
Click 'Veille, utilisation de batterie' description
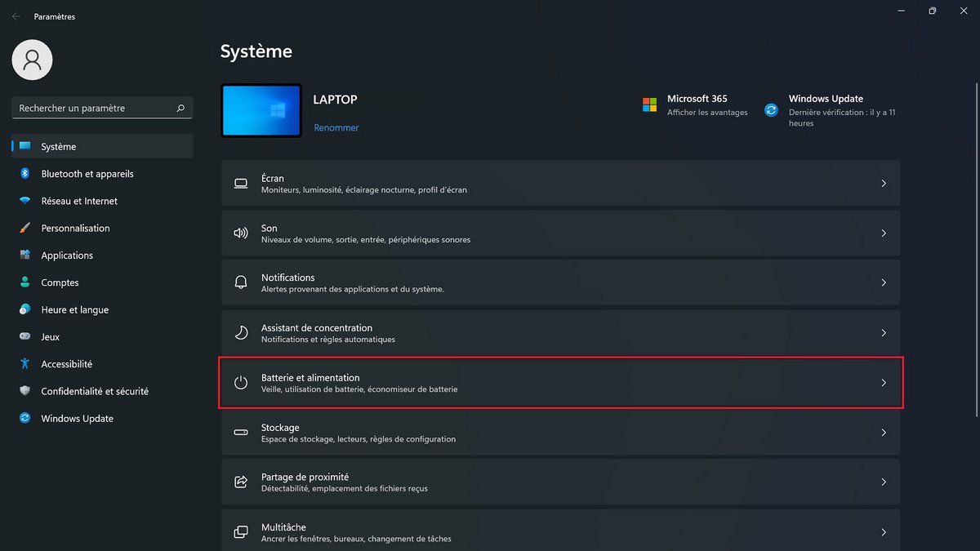359,389
